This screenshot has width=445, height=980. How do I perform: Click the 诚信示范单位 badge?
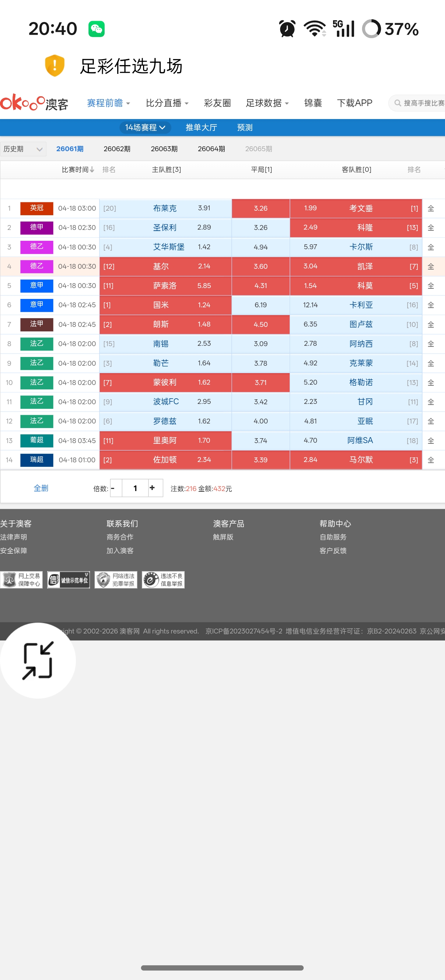[69, 580]
